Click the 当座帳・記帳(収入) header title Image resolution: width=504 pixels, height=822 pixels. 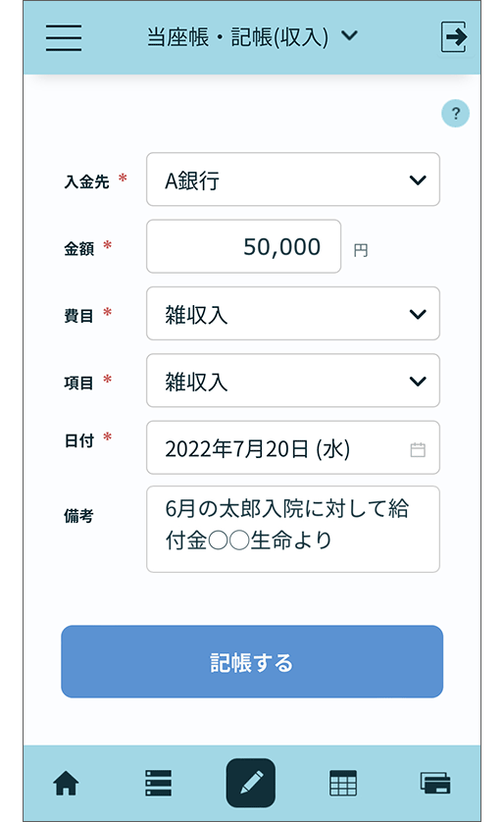tap(238, 36)
